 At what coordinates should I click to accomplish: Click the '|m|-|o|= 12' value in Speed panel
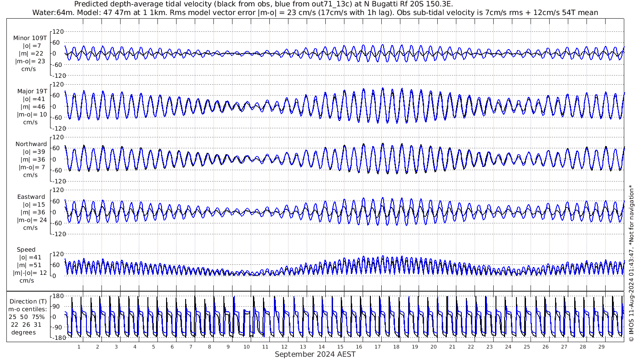pos(30,273)
